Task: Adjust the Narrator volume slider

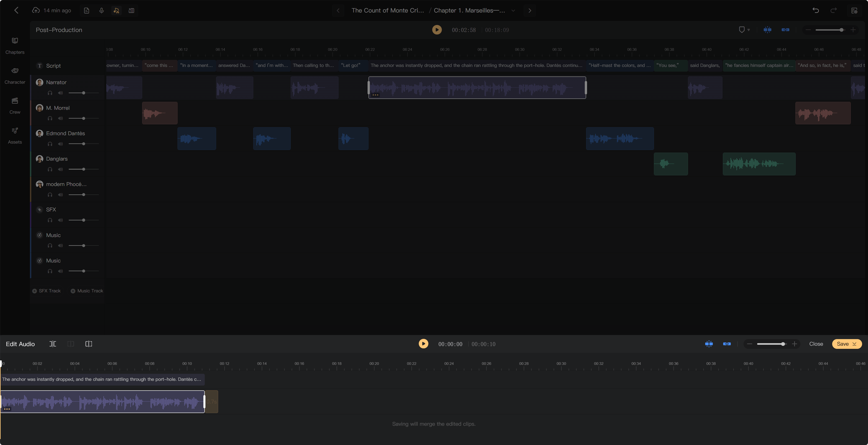Action: (84, 93)
